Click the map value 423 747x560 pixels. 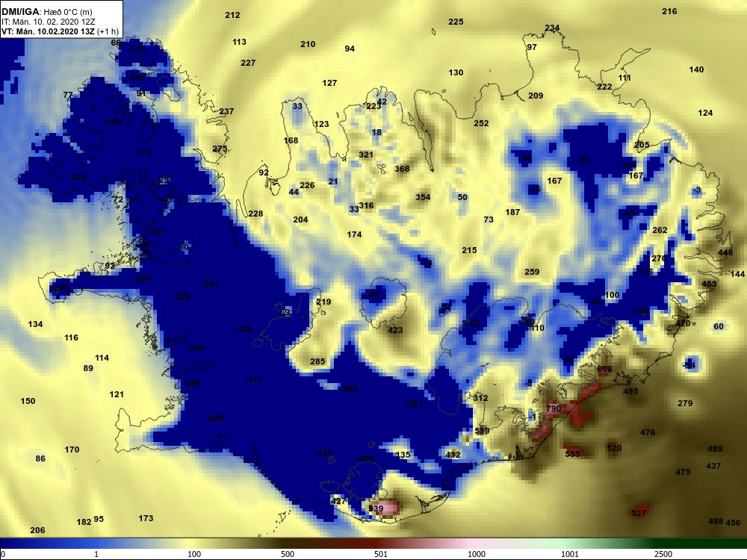coord(395,330)
